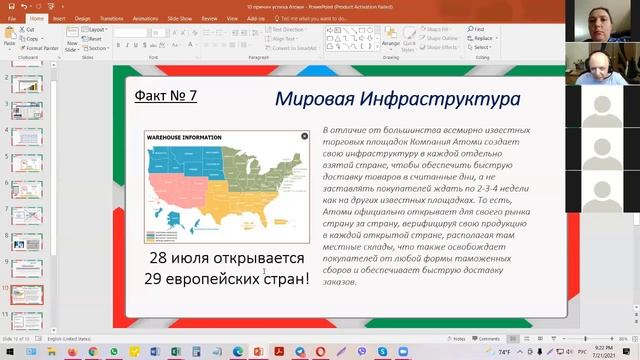Select slide 8 thumbnail
The height and width of the screenshot is (360, 640).
coord(27,242)
